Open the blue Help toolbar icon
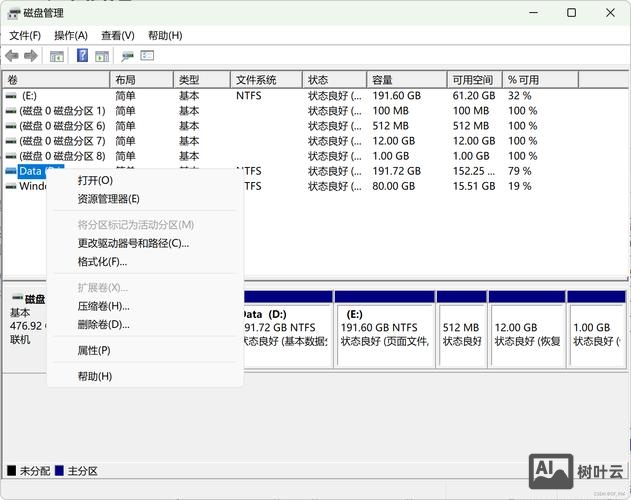This screenshot has width=631, height=500. pyautogui.click(x=82, y=55)
